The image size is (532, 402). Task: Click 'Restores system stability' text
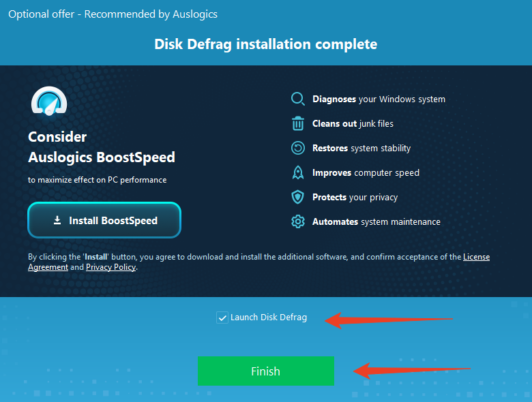point(361,148)
